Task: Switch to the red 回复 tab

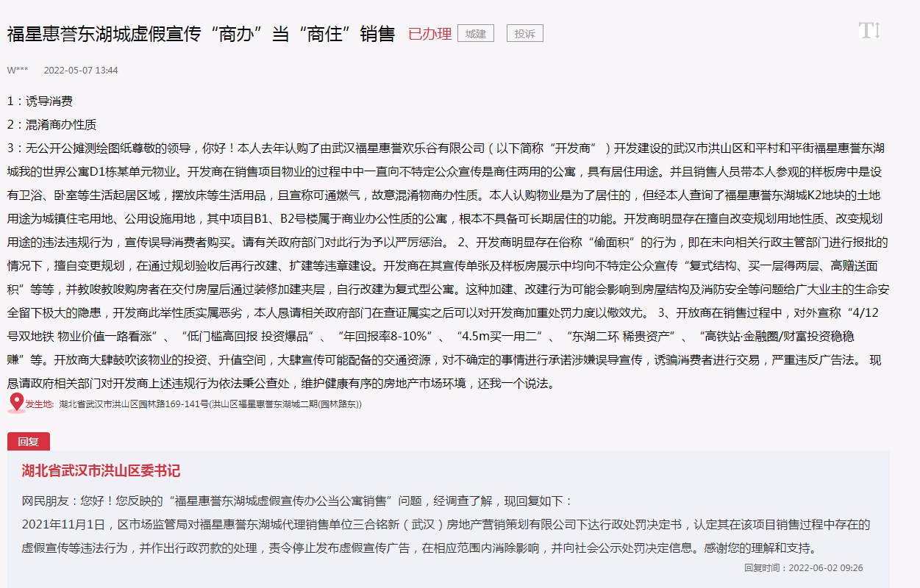Action: 29,442
